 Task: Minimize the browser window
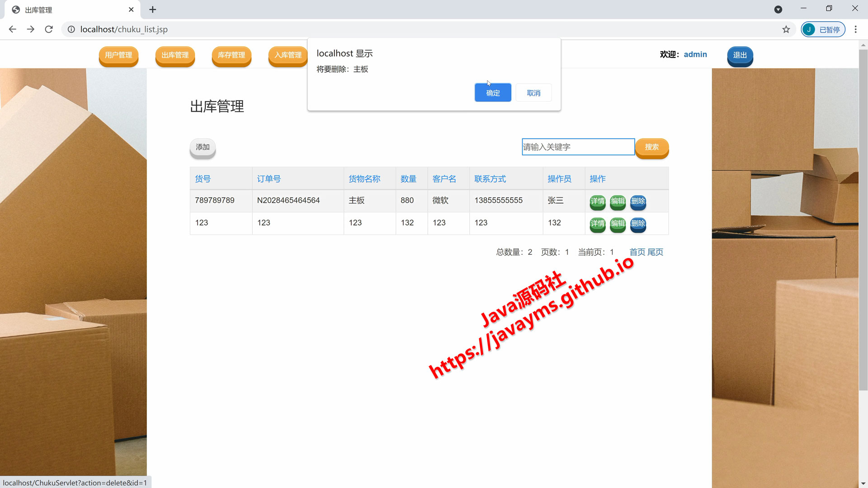click(x=803, y=9)
